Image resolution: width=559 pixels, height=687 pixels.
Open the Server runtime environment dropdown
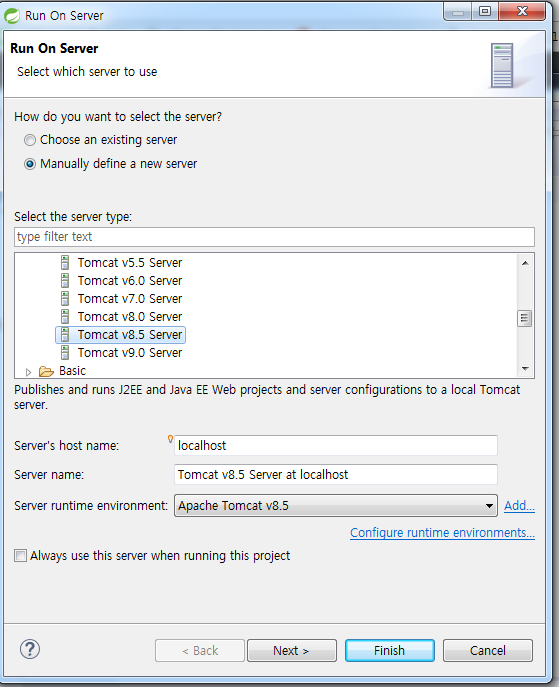click(x=336, y=506)
